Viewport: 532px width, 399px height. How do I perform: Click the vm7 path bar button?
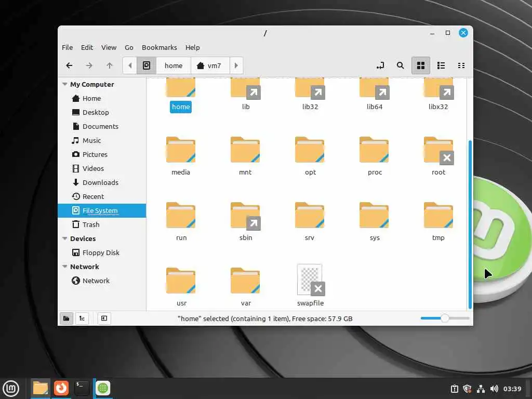(x=209, y=65)
